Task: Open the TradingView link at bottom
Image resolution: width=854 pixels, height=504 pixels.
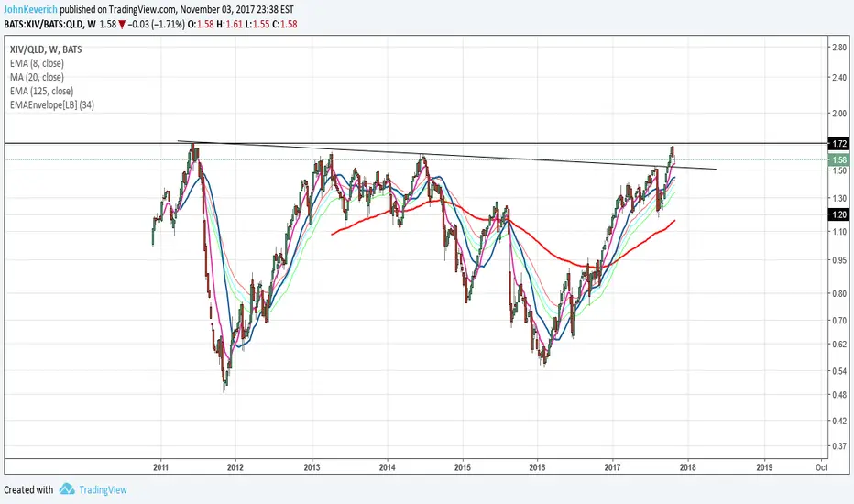Action: pyautogui.click(x=103, y=490)
